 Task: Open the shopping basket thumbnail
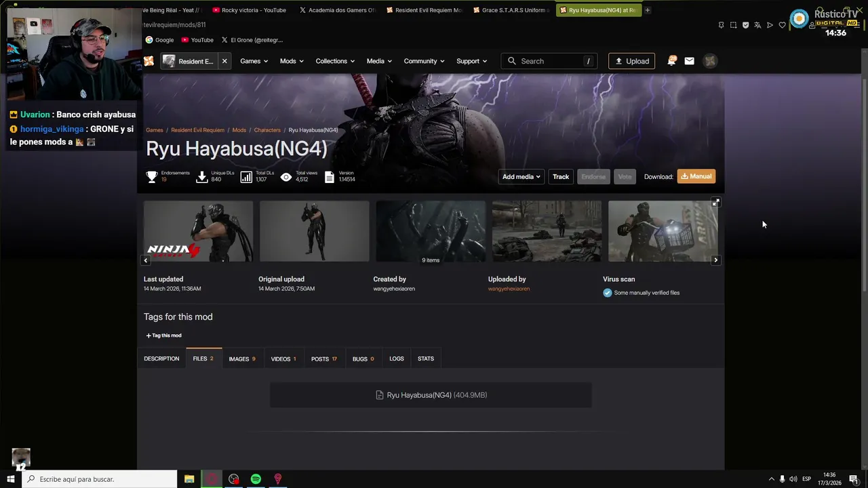663,231
